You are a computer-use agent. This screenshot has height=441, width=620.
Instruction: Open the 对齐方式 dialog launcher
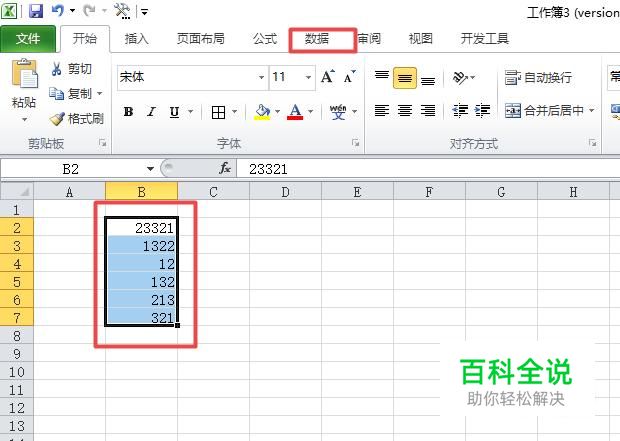pos(593,143)
